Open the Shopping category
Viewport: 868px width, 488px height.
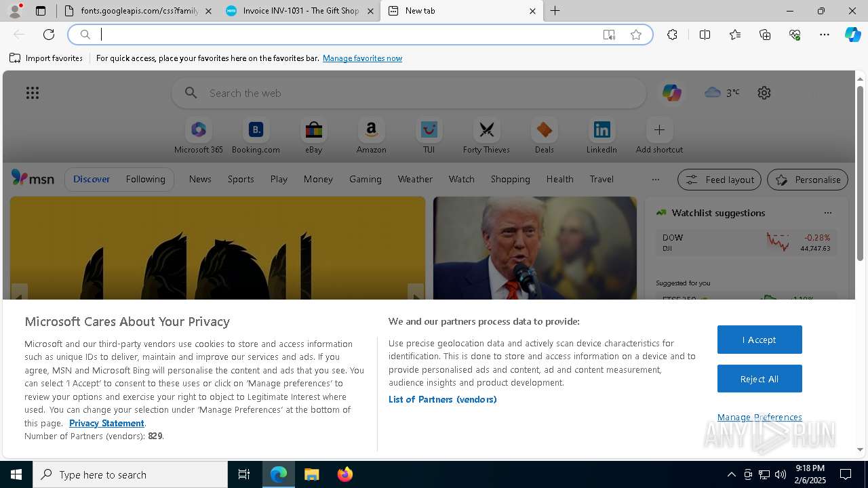[510, 179]
